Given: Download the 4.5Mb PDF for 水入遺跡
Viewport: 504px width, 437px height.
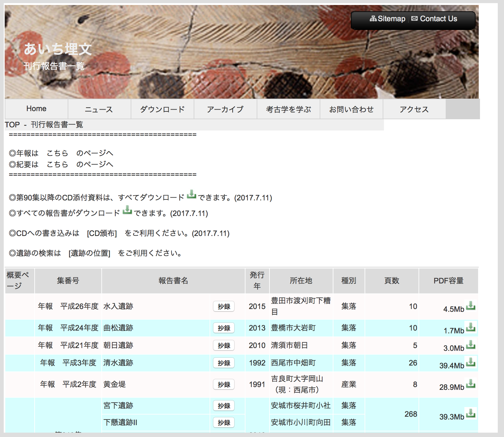Looking at the screenshot, I should [x=471, y=306].
